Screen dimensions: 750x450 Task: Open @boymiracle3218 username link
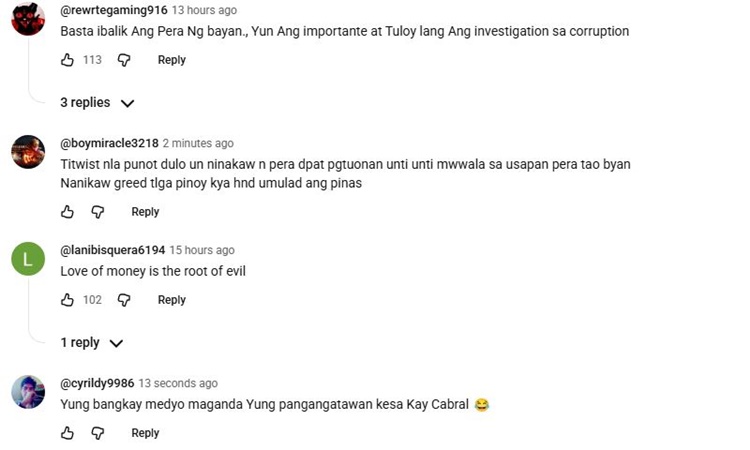tap(109, 143)
